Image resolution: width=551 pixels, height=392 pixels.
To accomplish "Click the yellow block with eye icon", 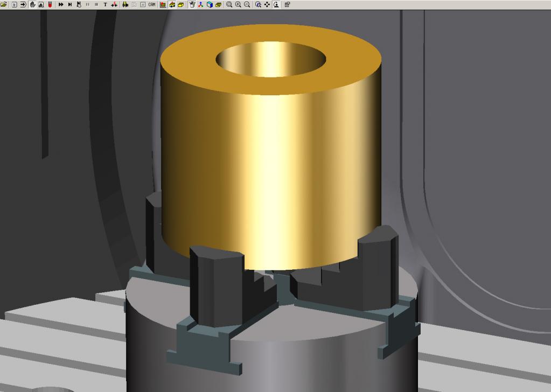I will (x=219, y=4).
